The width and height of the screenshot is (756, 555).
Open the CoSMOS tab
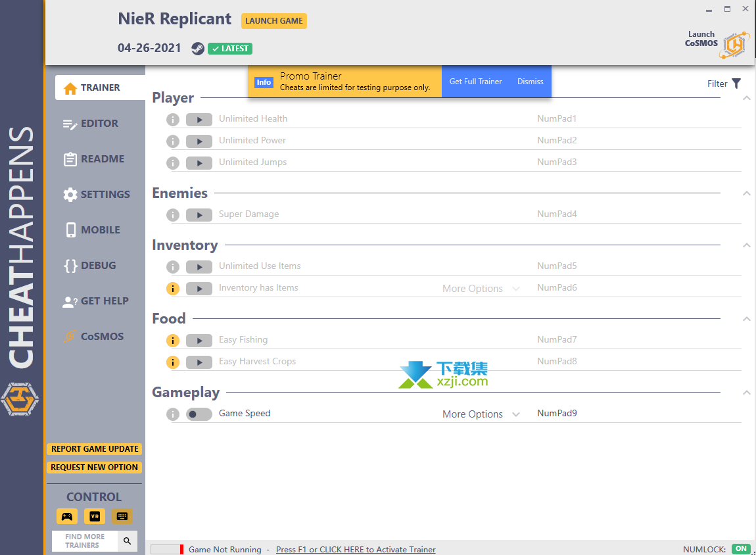click(93, 336)
